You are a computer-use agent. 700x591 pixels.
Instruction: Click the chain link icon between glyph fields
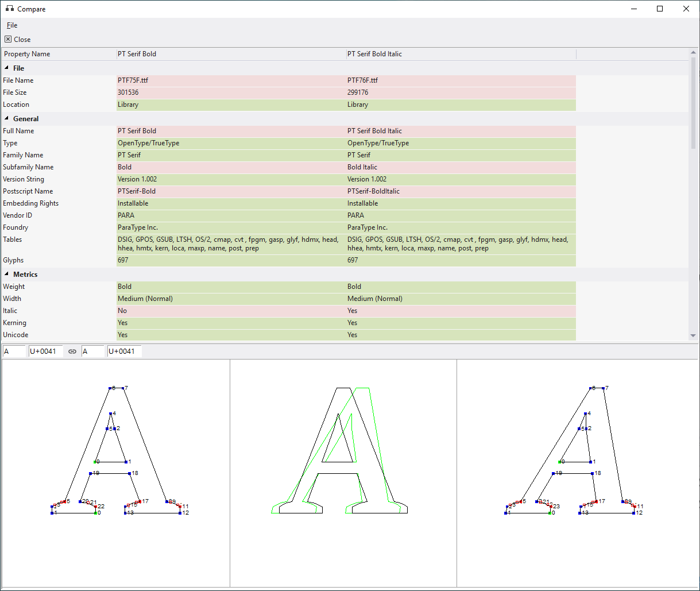point(72,351)
